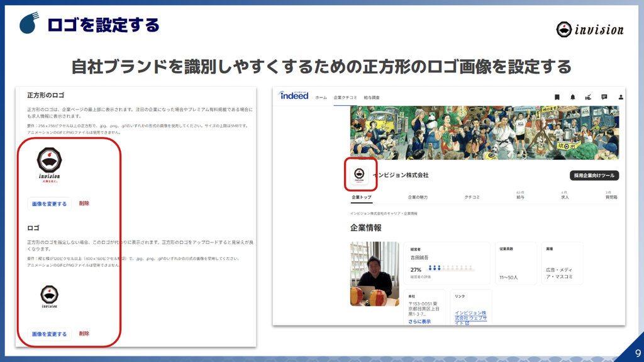The image size is (644, 362).
Task: Click 広告・メディア・マスコミ industry text
Action: (x=559, y=273)
